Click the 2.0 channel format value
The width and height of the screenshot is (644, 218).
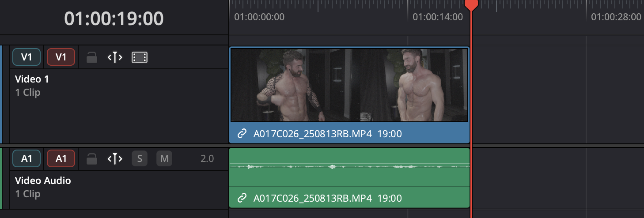[x=207, y=158]
